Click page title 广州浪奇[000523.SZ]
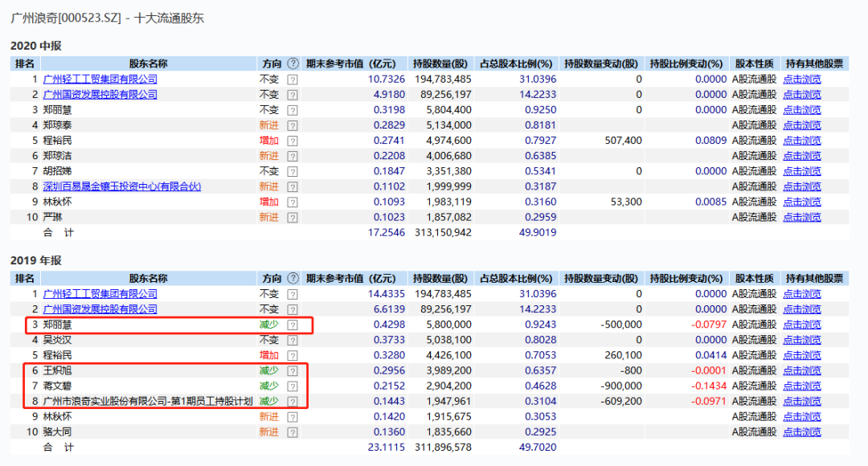The image size is (868, 466). coord(65,18)
